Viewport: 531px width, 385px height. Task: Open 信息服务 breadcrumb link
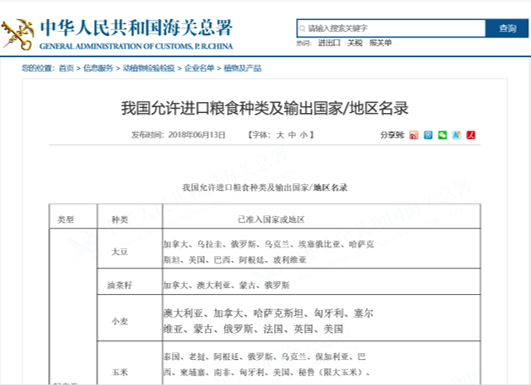(98, 68)
